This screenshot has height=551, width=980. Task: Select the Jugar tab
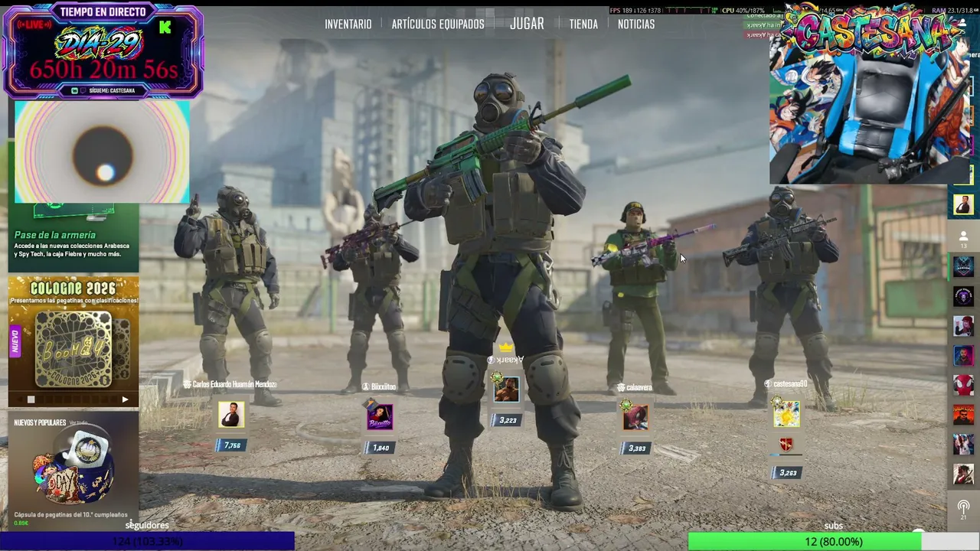[x=527, y=24]
